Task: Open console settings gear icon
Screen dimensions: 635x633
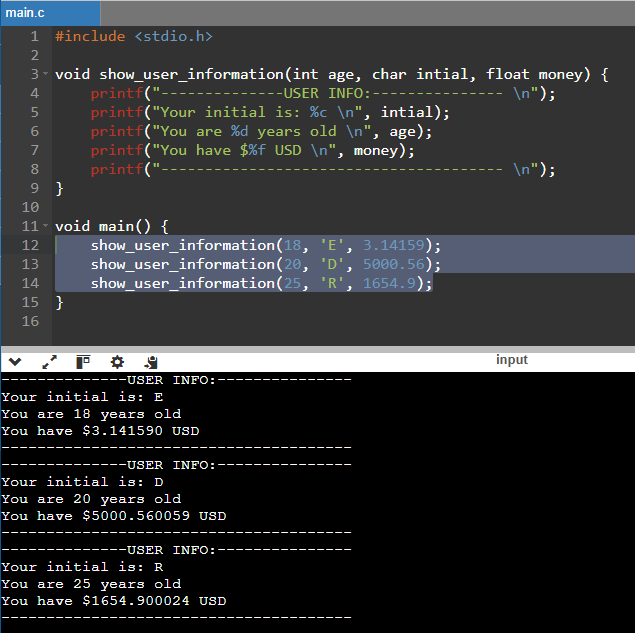Action: click(117, 362)
